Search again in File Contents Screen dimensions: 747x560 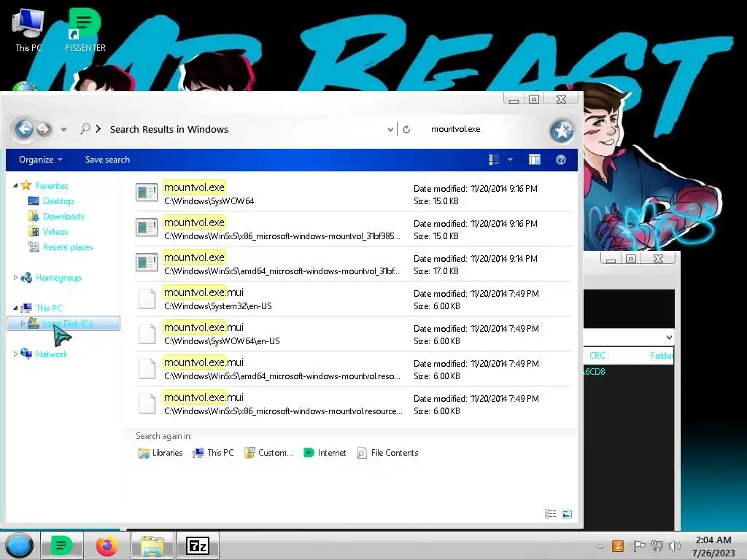[x=387, y=453]
